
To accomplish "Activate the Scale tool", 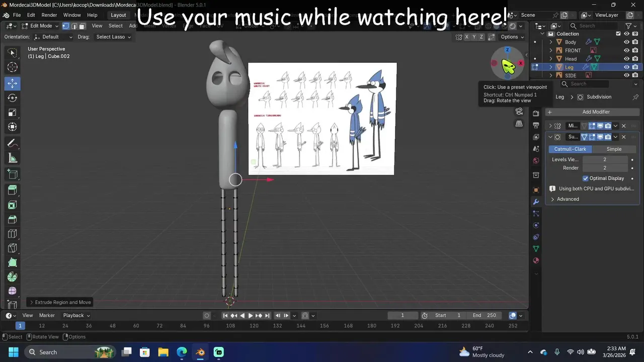I will click(x=13, y=112).
